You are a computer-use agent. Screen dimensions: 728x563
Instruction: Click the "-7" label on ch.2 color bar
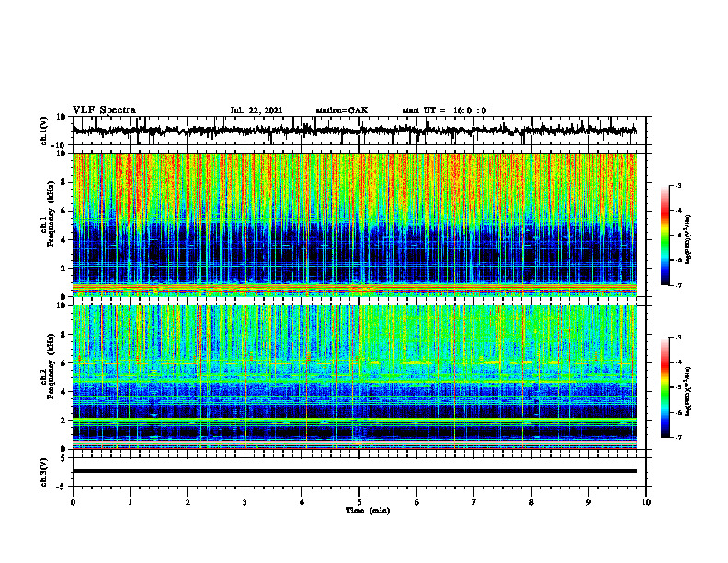[x=678, y=437]
